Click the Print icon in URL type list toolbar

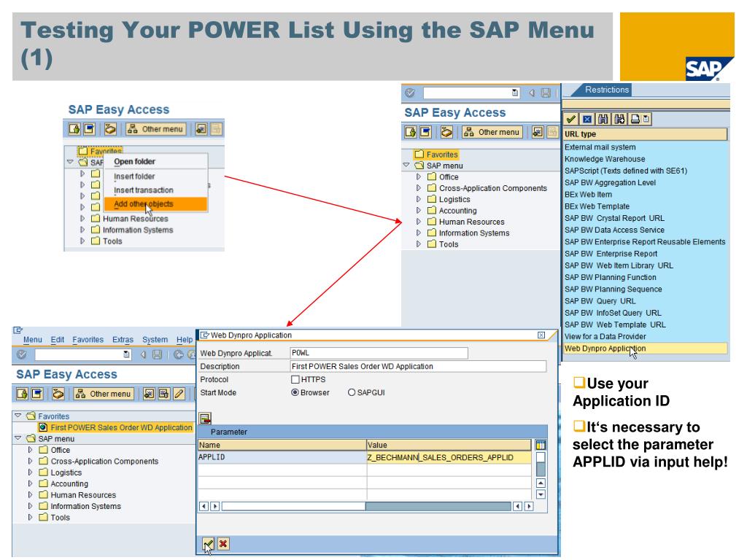635,119
